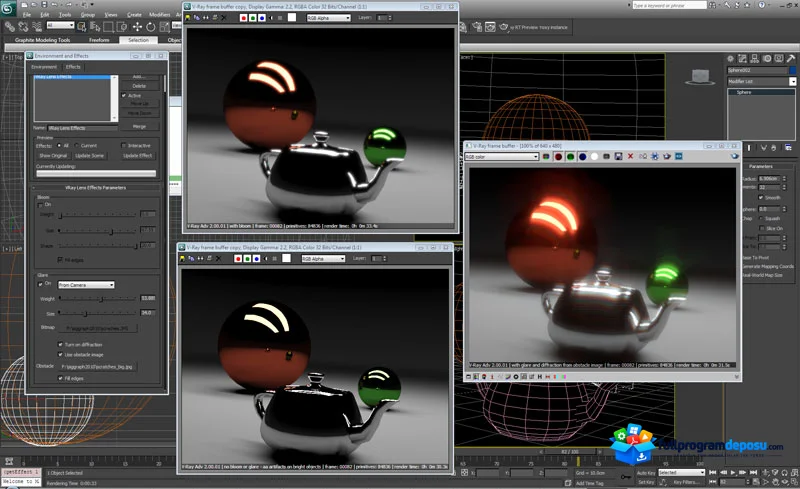Open the 3ds Max application menu logo
This screenshot has width=800, height=489.
click(x=8, y=7)
